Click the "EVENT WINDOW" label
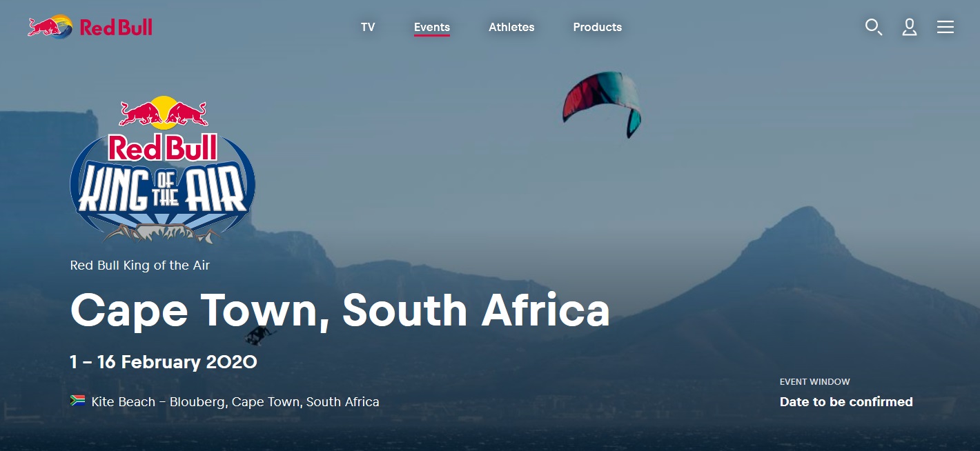This screenshot has height=451, width=980. pos(815,381)
